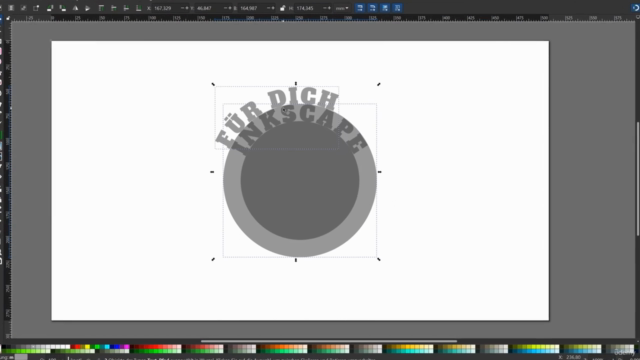Increase Y value with plus stepper
Image resolution: width=640 pixels, height=360 pixels.
230,8
